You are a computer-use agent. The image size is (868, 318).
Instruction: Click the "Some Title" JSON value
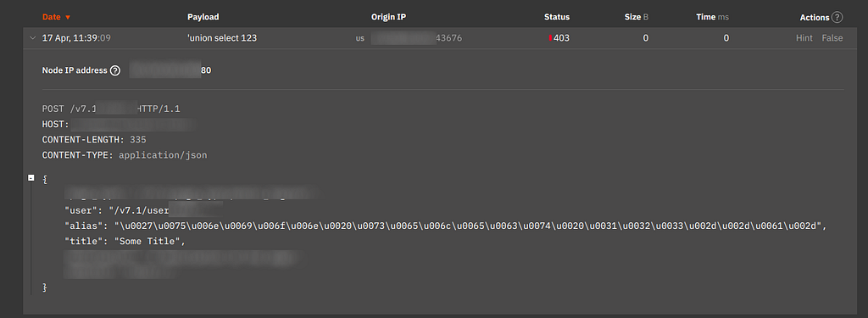pos(147,242)
